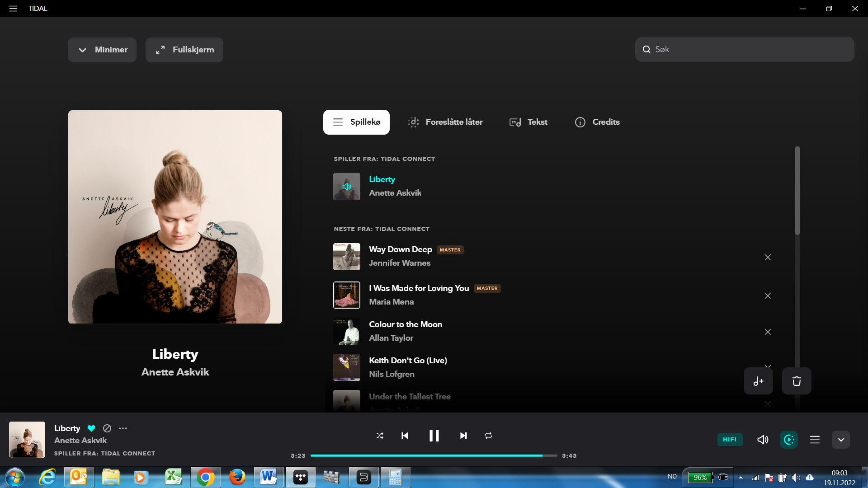This screenshot has width=868, height=488.
Task: Open Excel from the taskbar
Action: [x=173, y=477]
